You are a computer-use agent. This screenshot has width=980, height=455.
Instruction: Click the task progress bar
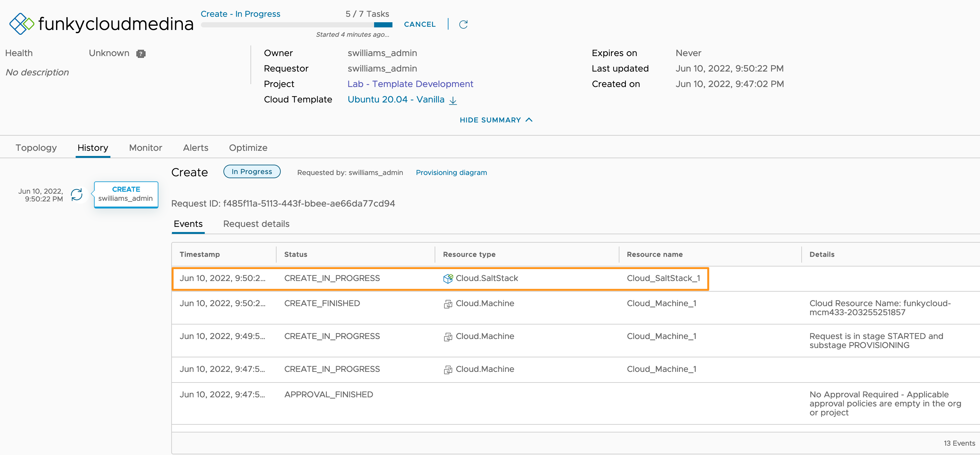tap(297, 25)
